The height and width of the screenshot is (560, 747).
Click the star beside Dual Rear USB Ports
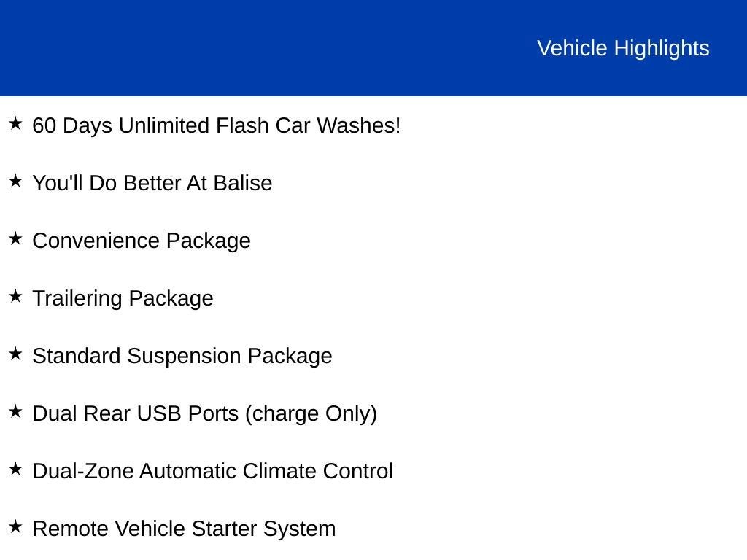pos(15,411)
